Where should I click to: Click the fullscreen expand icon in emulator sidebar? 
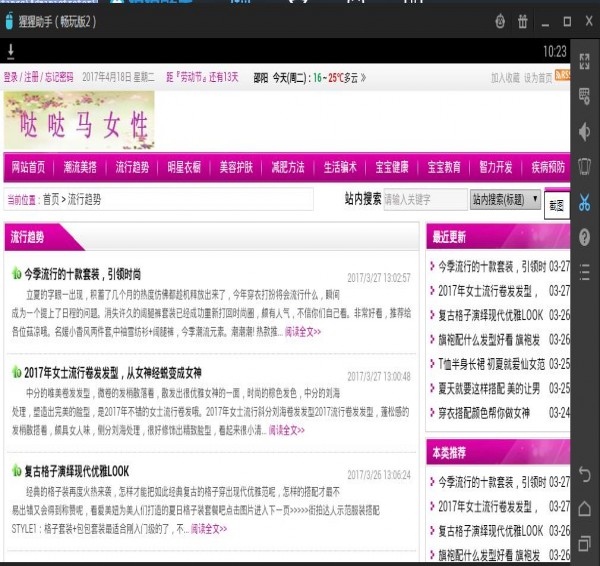[x=584, y=61]
